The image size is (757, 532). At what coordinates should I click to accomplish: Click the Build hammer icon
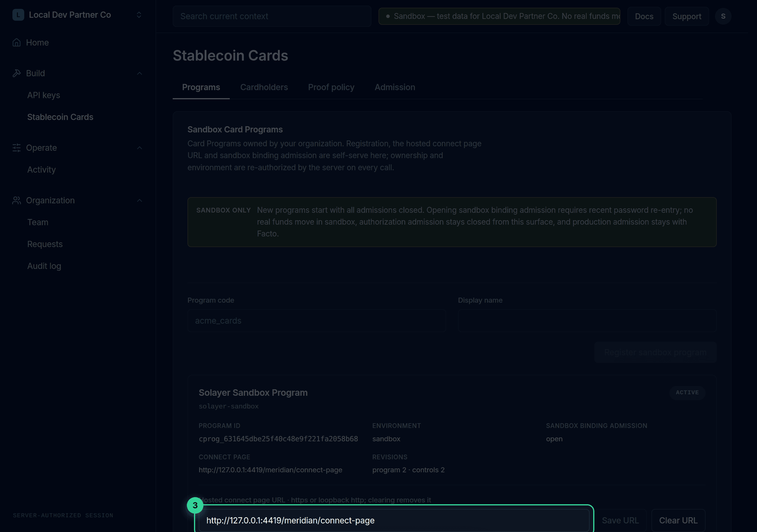pyautogui.click(x=17, y=73)
